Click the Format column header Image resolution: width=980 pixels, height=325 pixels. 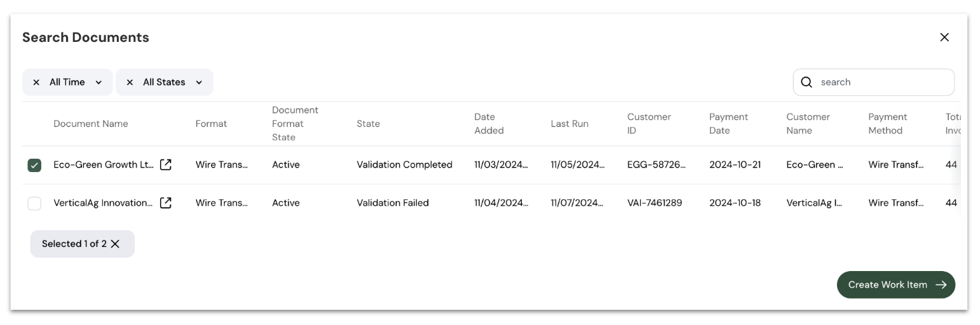point(211,124)
